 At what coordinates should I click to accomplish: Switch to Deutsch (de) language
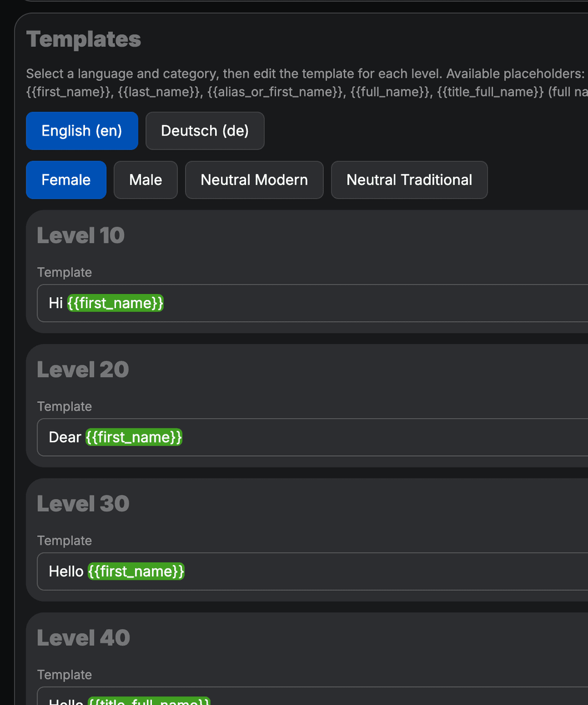205,131
